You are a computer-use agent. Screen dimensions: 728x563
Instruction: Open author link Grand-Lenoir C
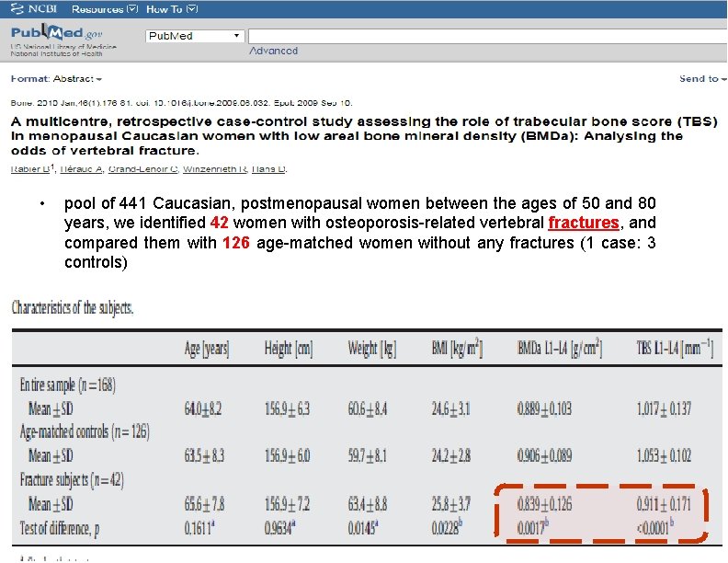tap(142, 169)
